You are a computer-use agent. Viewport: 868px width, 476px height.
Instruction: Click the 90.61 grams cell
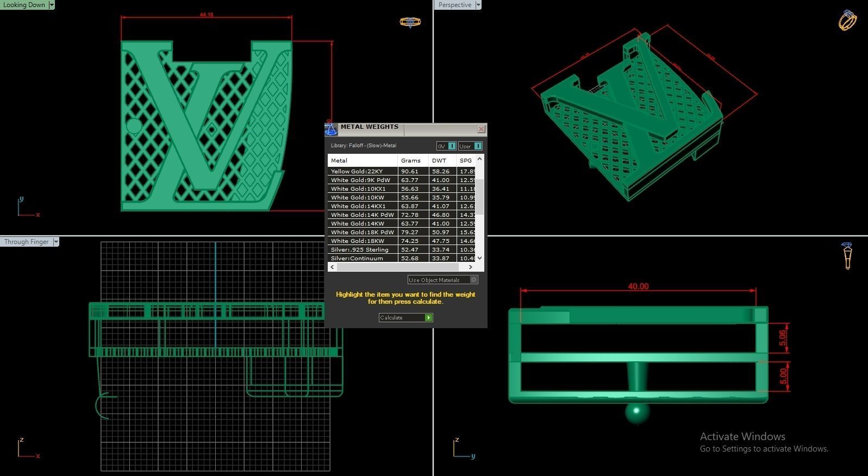(413, 171)
